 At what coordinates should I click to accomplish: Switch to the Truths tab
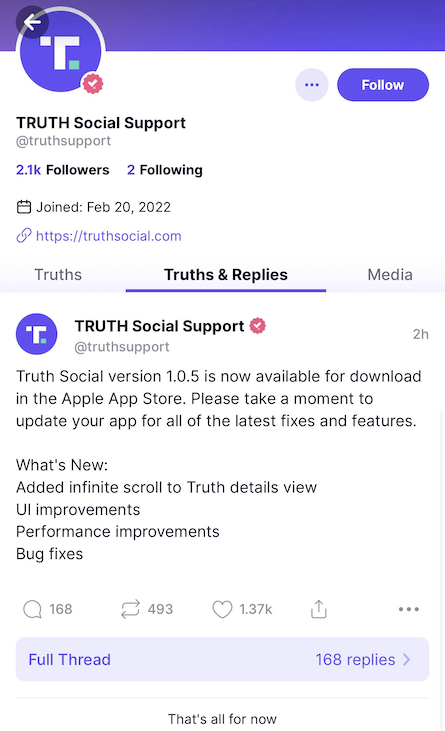pos(58,275)
